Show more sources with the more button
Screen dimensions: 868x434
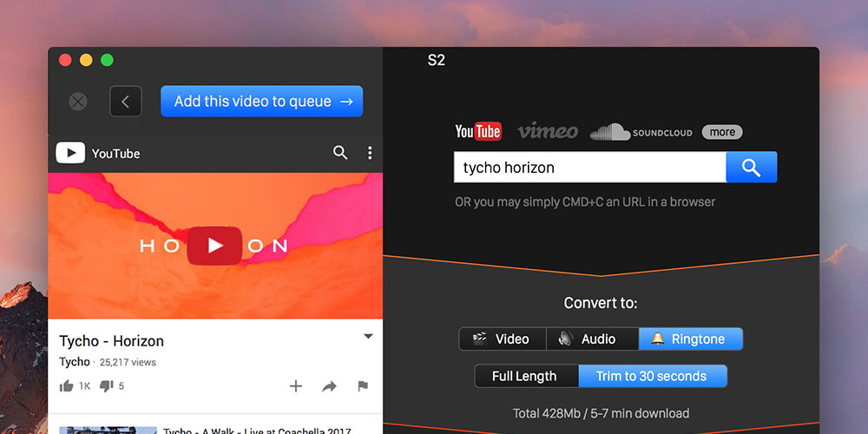[x=722, y=132]
